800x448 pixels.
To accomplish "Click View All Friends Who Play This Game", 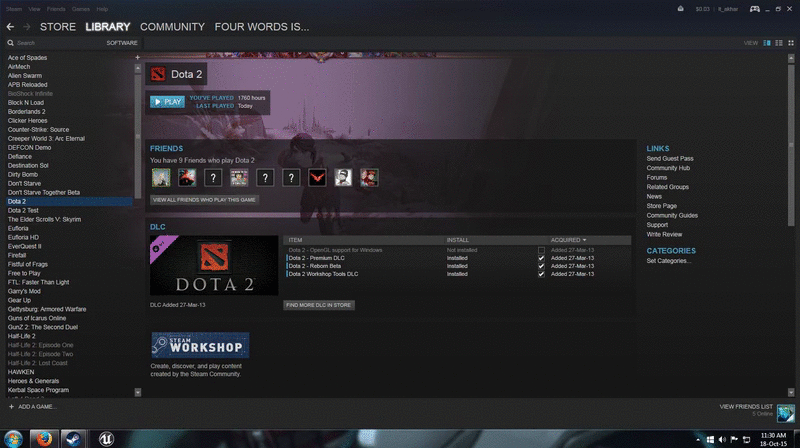I will pyautogui.click(x=204, y=200).
